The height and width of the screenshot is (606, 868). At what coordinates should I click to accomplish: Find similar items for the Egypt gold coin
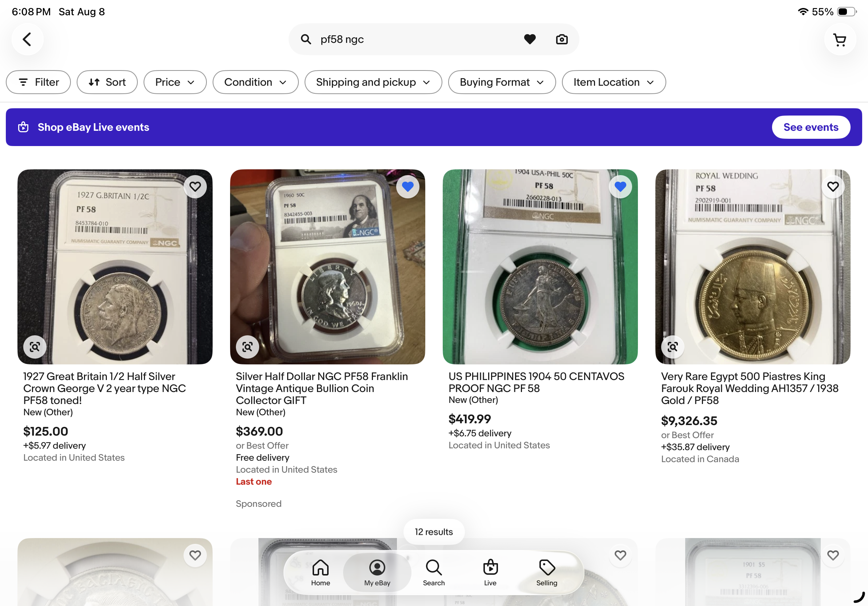pyautogui.click(x=672, y=347)
